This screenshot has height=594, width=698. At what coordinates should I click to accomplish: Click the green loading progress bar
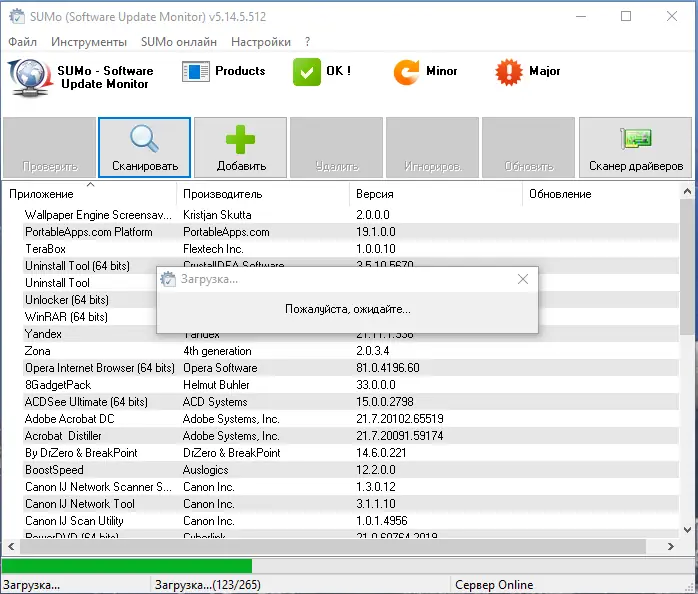click(127, 566)
